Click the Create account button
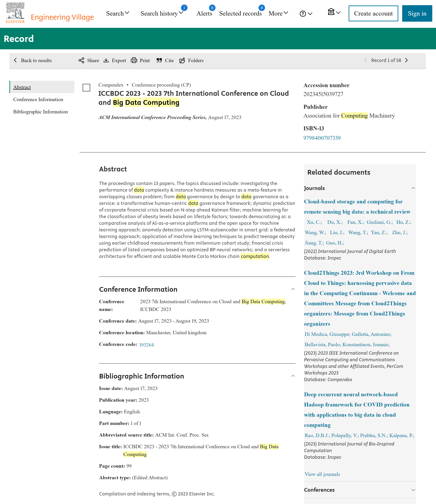 pyautogui.click(x=373, y=13)
